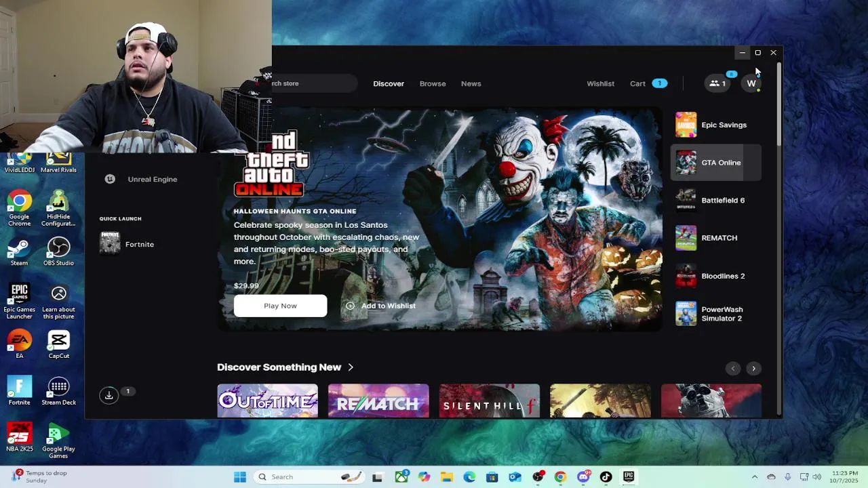Open Microsoft Edge from the taskbar

point(469,477)
